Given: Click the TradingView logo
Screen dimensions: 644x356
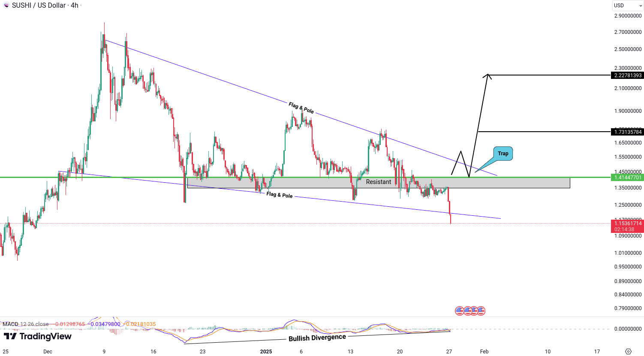Looking at the screenshot, I should click(x=37, y=336).
